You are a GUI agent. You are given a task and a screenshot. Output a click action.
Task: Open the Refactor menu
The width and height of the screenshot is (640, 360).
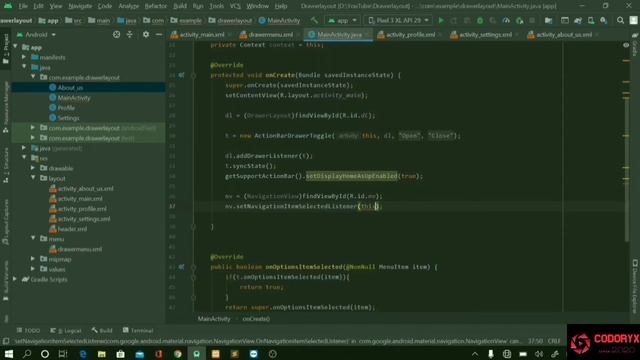(156, 6)
